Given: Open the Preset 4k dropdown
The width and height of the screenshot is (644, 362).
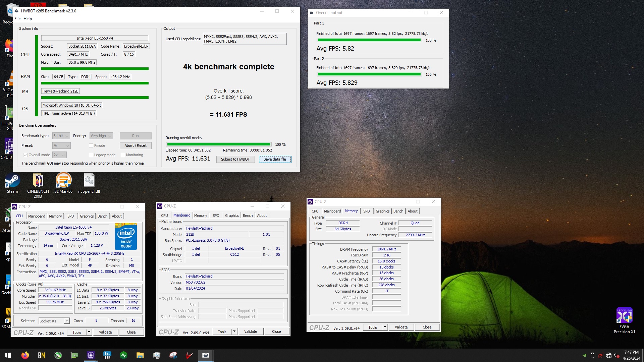Looking at the screenshot, I should tap(61, 145).
